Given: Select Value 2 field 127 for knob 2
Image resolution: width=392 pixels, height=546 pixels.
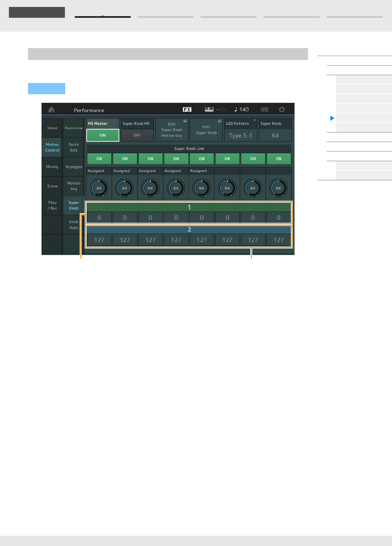Looking at the screenshot, I should [125, 240].
